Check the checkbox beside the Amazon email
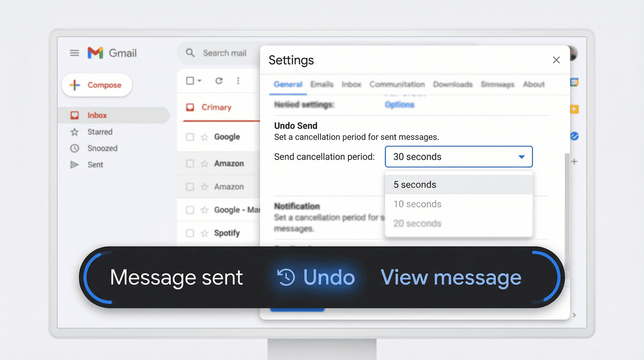 pyautogui.click(x=190, y=164)
